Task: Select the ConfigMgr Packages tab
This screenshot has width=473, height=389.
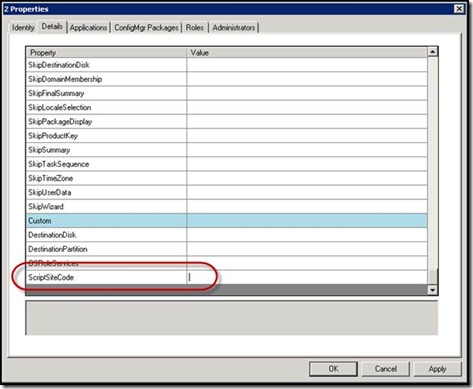Action: point(146,28)
